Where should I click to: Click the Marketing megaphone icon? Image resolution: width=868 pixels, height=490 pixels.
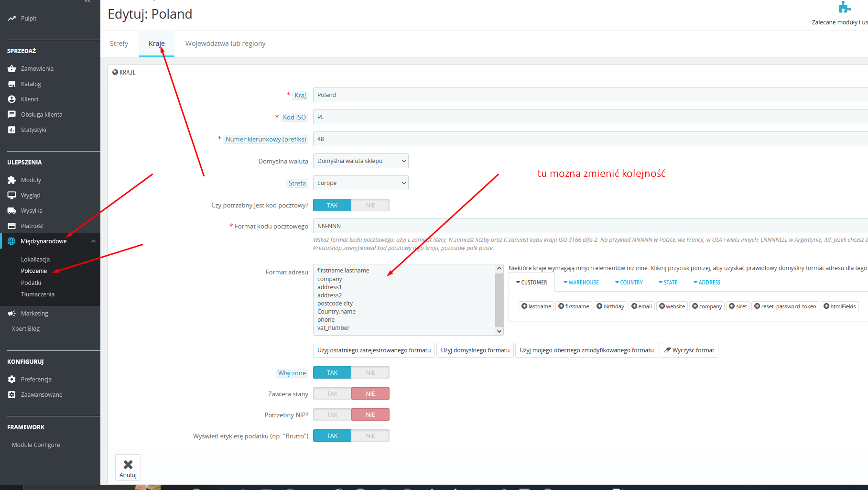click(12, 314)
